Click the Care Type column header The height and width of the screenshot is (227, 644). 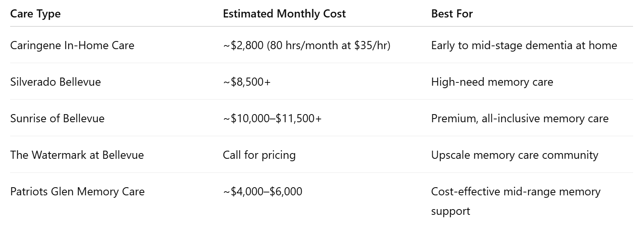(x=35, y=14)
